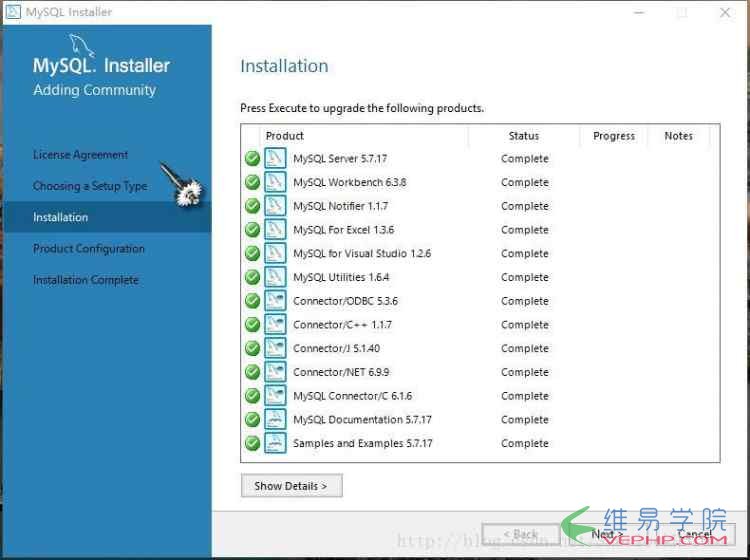The image size is (750, 560).
Task: Click green checkmark beside MySQL Server 5.7.17
Action: coord(252,158)
